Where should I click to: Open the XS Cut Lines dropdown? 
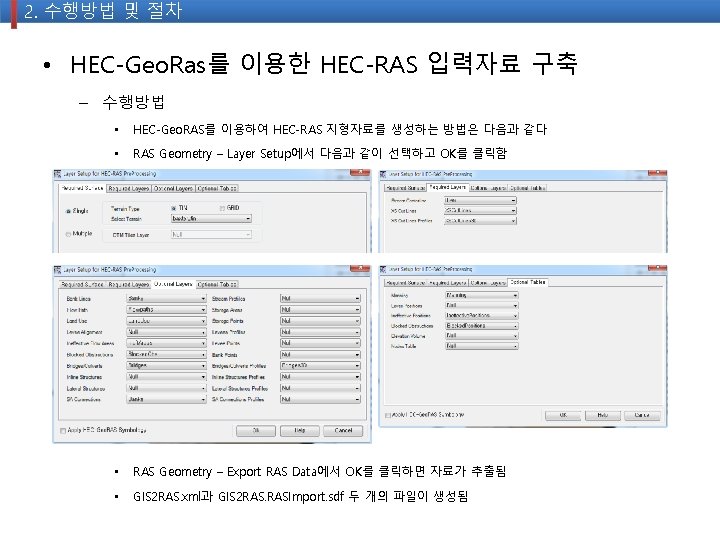coord(480,210)
